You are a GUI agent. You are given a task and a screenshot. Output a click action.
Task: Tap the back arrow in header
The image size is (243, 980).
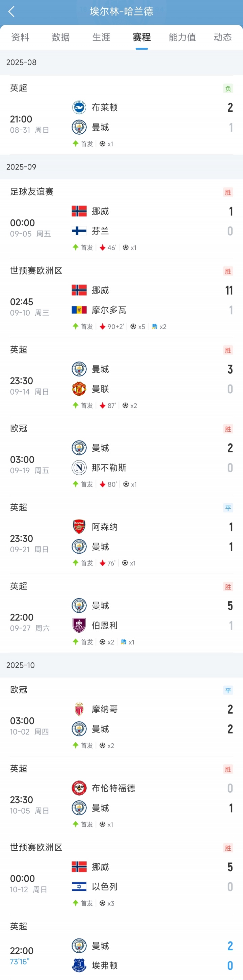[x=11, y=12]
